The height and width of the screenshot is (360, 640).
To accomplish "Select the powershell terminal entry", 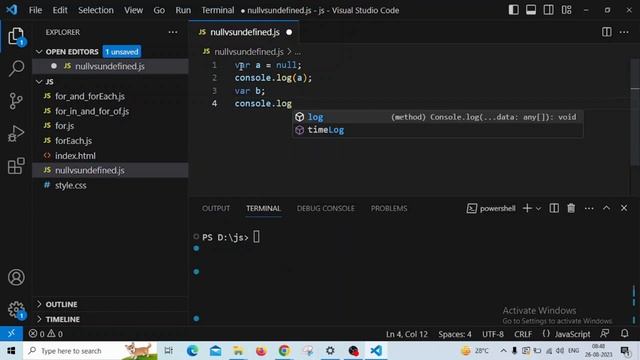I will 491,209.
